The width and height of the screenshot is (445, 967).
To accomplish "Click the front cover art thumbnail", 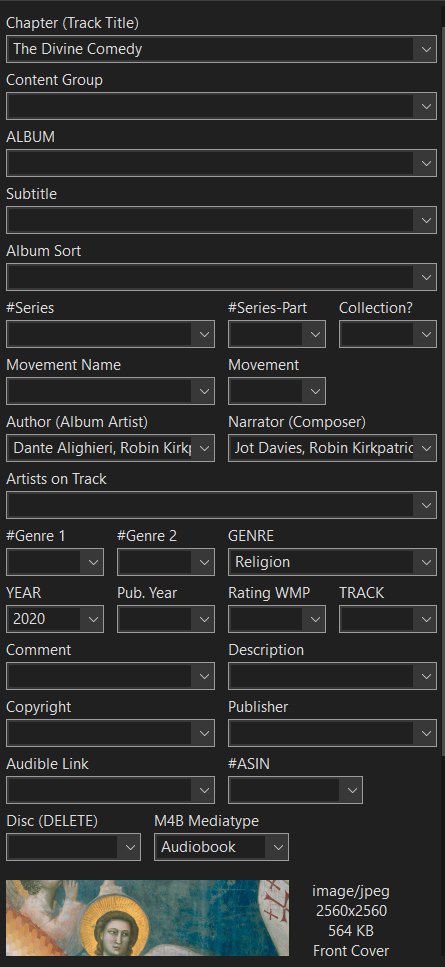I will coord(147,918).
